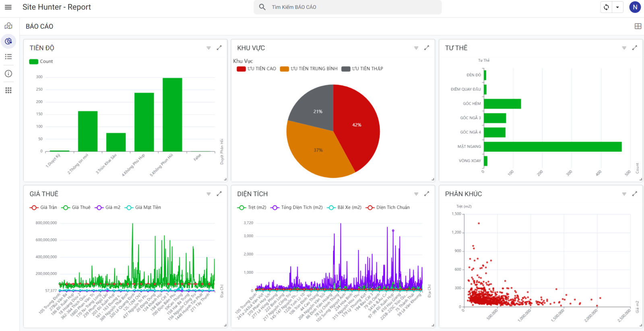This screenshot has width=644, height=331.
Task: Open the dashboard layout grid icon
Action: tap(638, 26)
